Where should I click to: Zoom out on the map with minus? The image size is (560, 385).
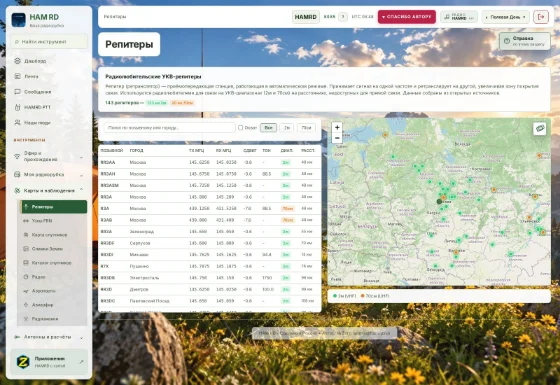tap(337, 138)
